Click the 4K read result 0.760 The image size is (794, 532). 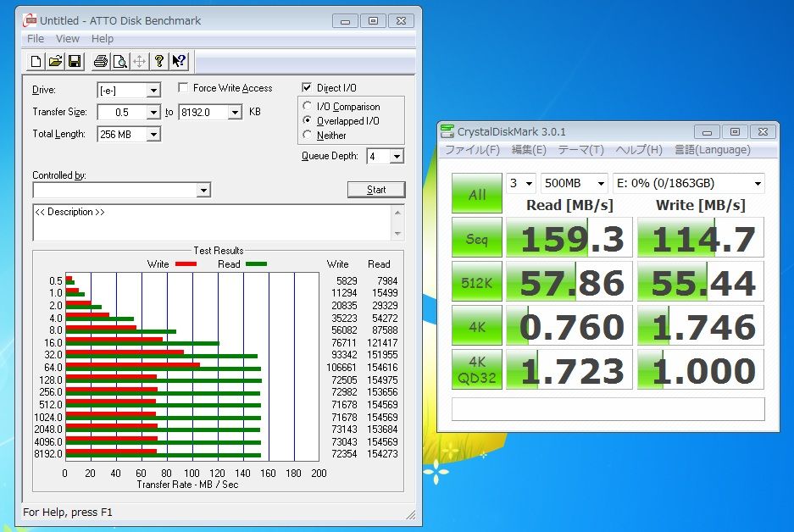click(569, 326)
